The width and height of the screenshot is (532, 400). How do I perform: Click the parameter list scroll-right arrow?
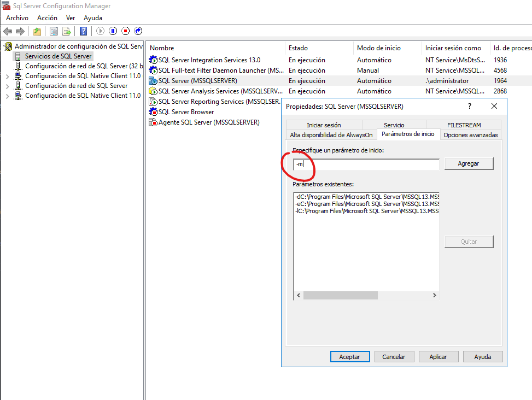tap(434, 295)
